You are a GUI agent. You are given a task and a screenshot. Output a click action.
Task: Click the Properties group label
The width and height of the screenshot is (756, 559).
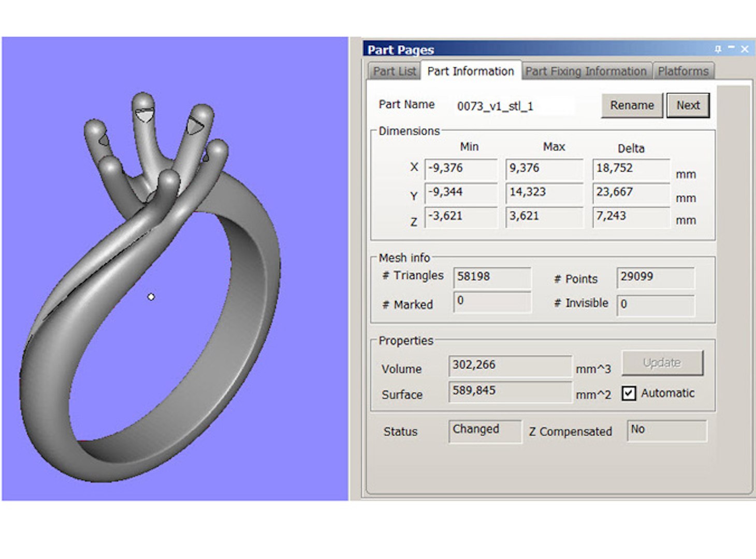coord(406,341)
